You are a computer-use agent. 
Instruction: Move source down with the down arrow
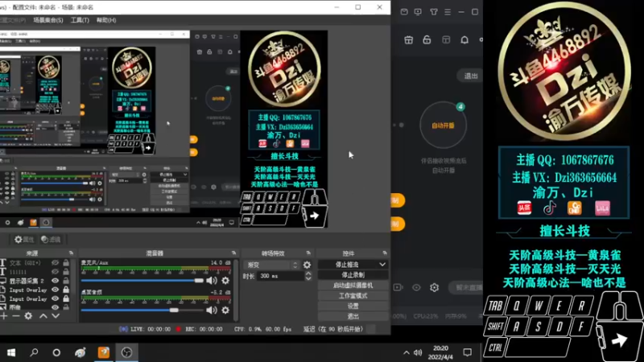[56, 315]
